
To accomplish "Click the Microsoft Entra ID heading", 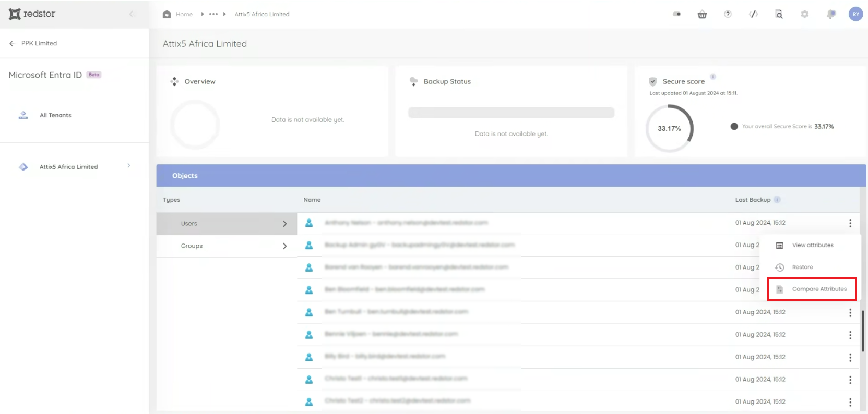I will pyautogui.click(x=45, y=75).
